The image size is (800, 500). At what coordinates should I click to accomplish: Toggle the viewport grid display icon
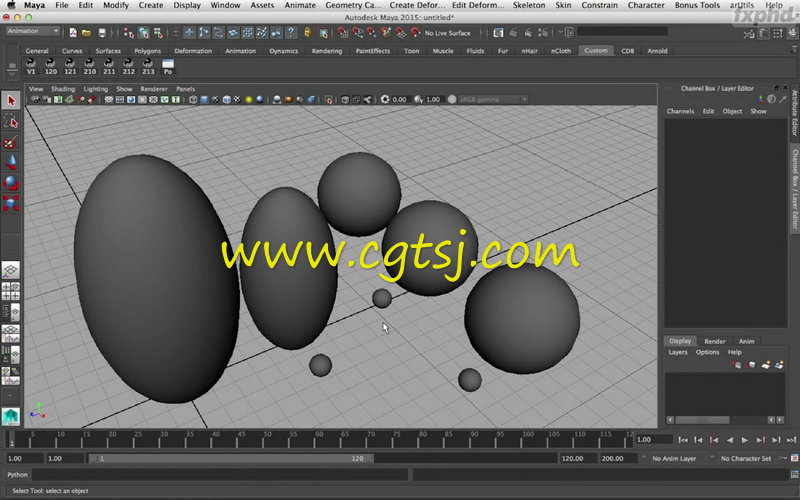pos(109,99)
